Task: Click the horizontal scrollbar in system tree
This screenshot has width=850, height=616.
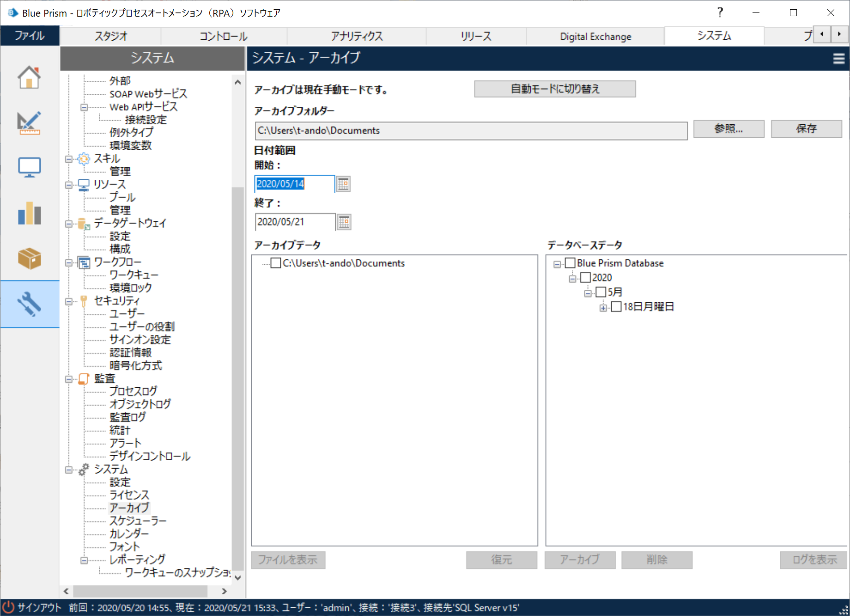Action: coord(140,591)
